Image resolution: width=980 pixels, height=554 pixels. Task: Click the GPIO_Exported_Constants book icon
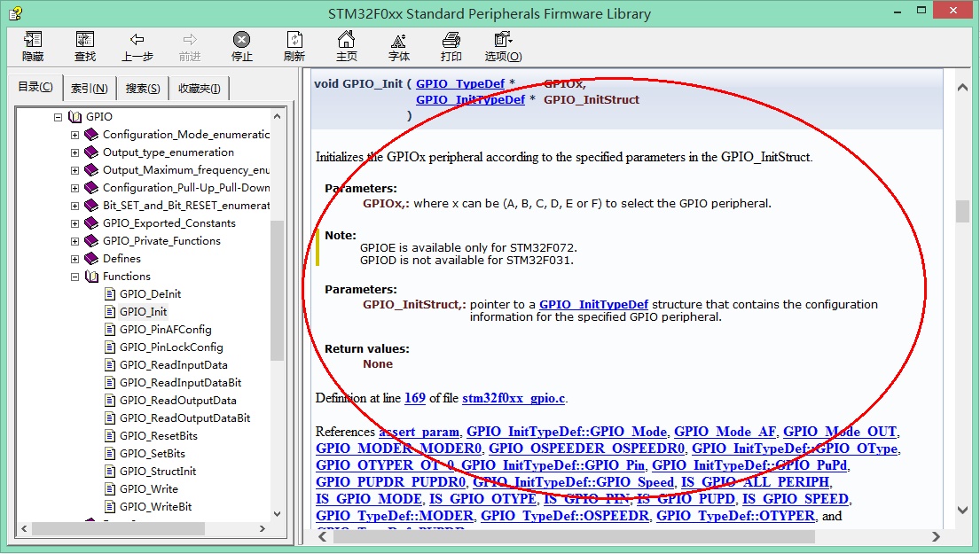pyautogui.click(x=92, y=223)
